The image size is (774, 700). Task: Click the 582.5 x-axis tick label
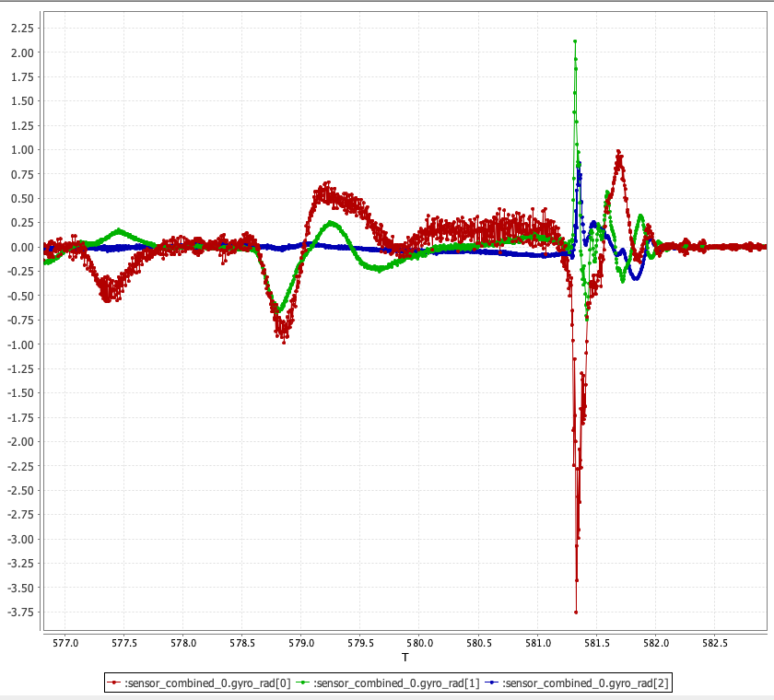[x=715, y=643]
